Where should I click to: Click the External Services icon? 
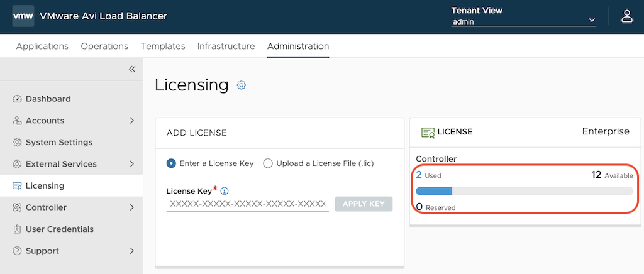tap(17, 164)
